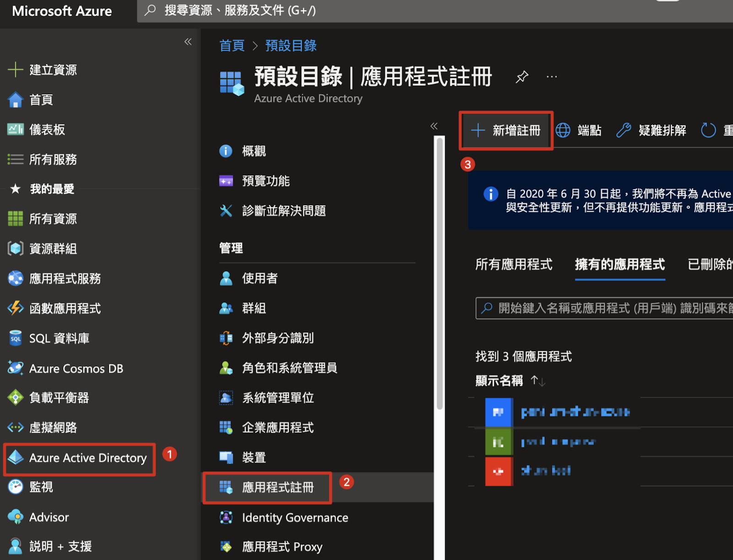Image resolution: width=733 pixels, height=560 pixels.
Task: Sort by 顯示名稱 column arrows
Action: click(538, 381)
